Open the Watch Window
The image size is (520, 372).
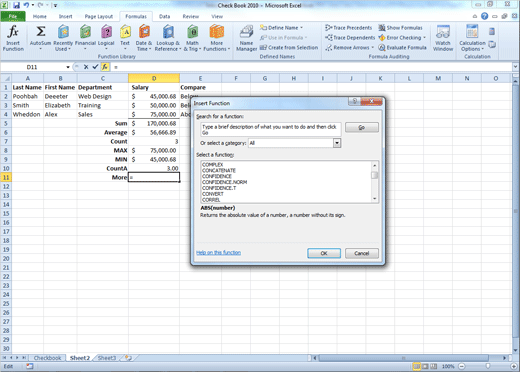tap(443, 38)
